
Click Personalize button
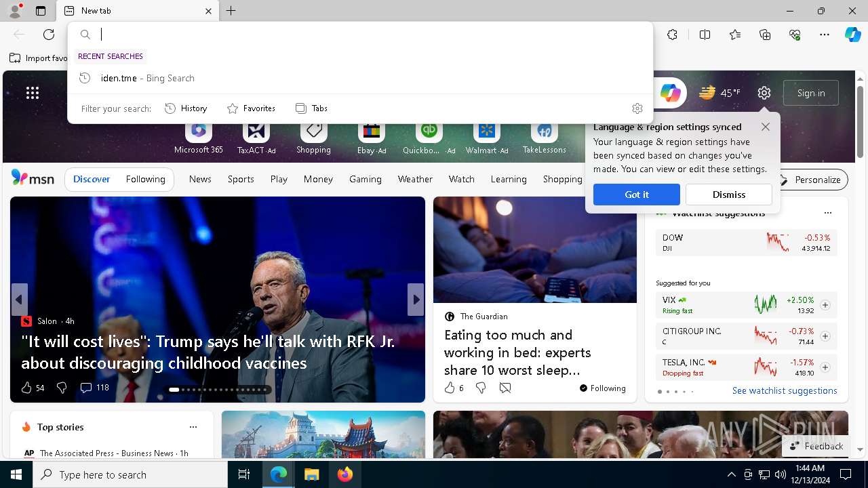click(810, 180)
